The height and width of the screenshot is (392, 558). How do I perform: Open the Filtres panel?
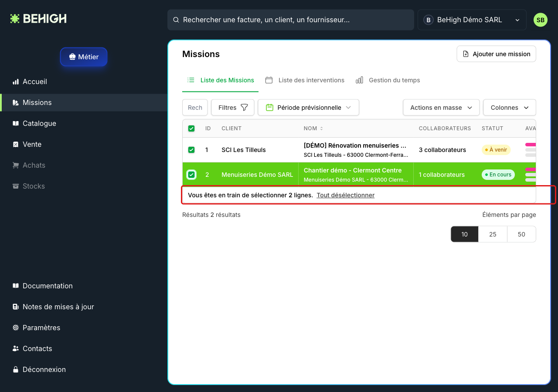click(233, 108)
